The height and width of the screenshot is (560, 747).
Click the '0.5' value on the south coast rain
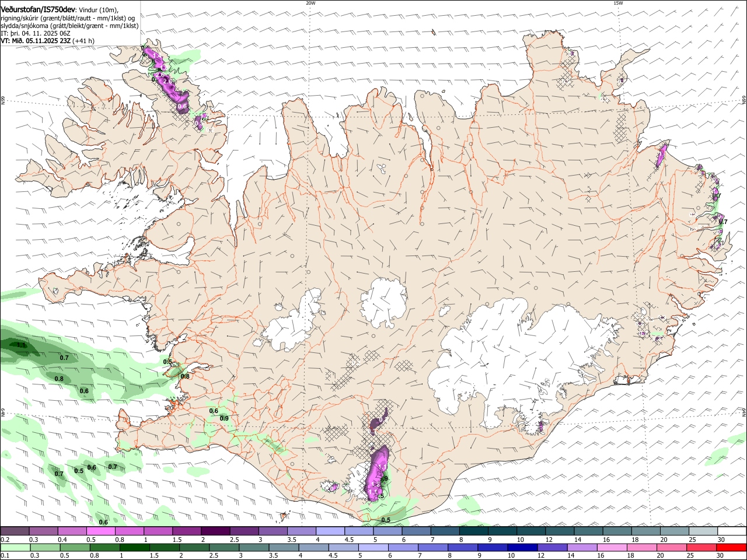point(386,520)
